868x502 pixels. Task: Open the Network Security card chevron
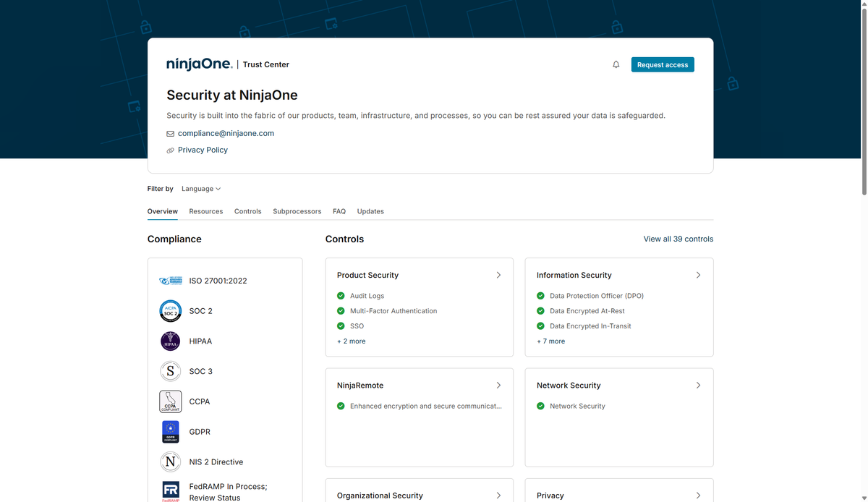click(x=698, y=386)
